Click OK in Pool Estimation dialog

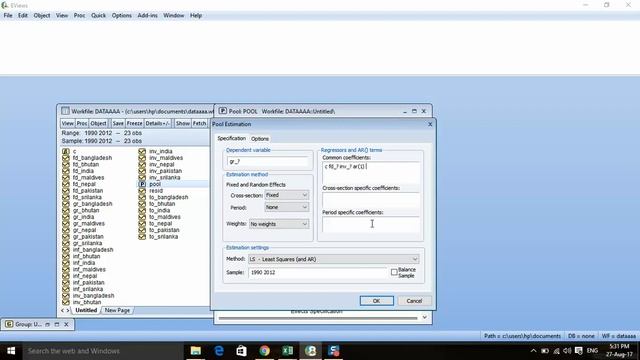tap(376, 301)
